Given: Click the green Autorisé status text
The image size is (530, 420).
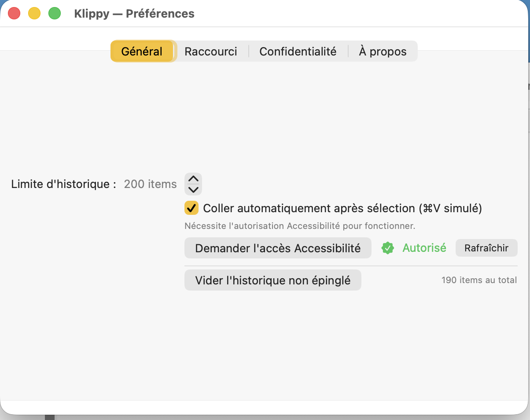Looking at the screenshot, I should (424, 248).
